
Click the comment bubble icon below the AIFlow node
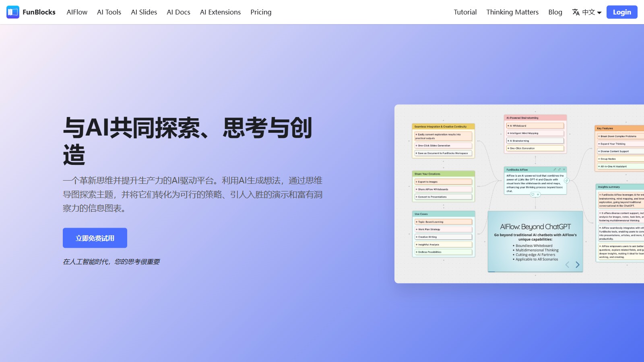(x=533, y=195)
